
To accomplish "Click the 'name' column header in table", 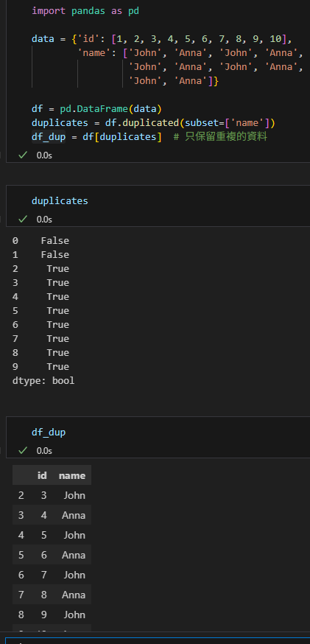I will tap(72, 475).
